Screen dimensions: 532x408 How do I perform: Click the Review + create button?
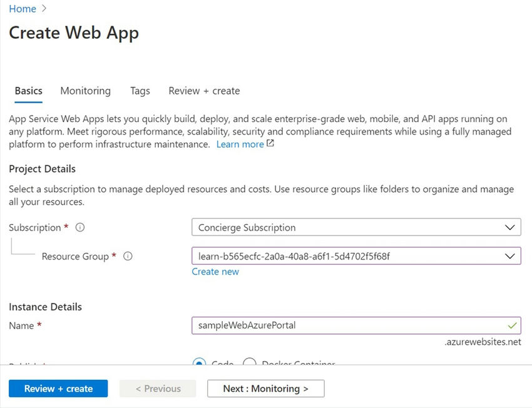click(58, 388)
